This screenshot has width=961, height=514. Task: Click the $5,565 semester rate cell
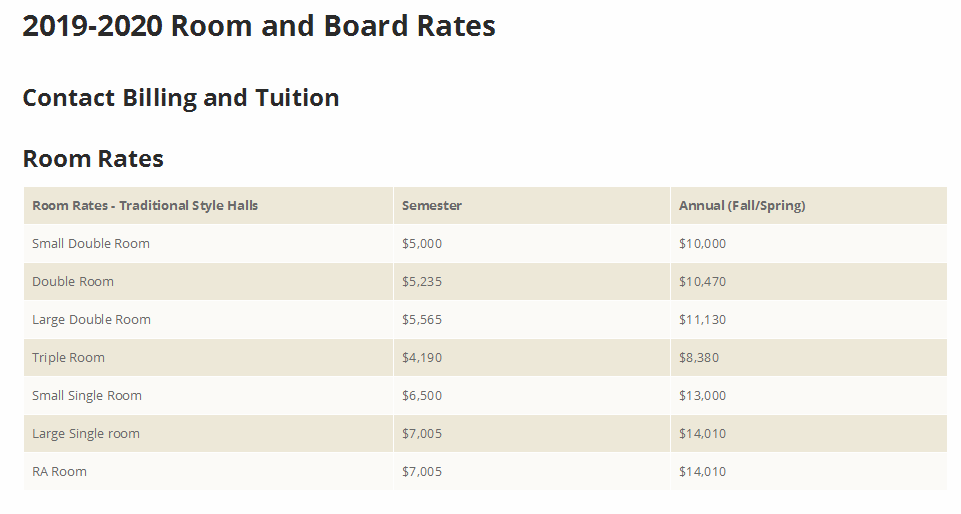click(422, 319)
